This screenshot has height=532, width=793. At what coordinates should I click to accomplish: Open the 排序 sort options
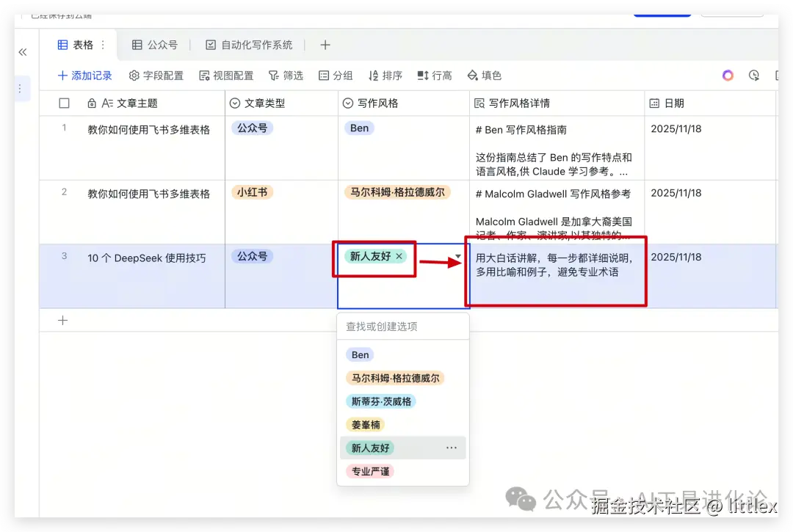[x=385, y=75]
